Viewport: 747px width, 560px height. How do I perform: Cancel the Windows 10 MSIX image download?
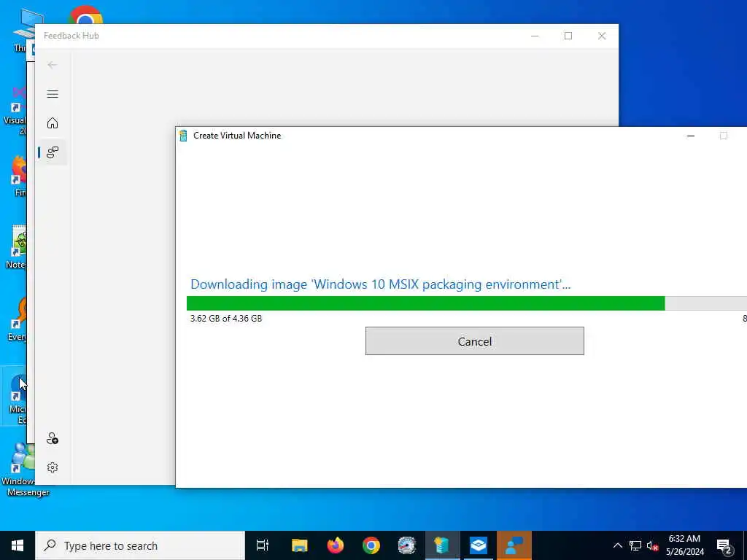(x=474, y=341)
